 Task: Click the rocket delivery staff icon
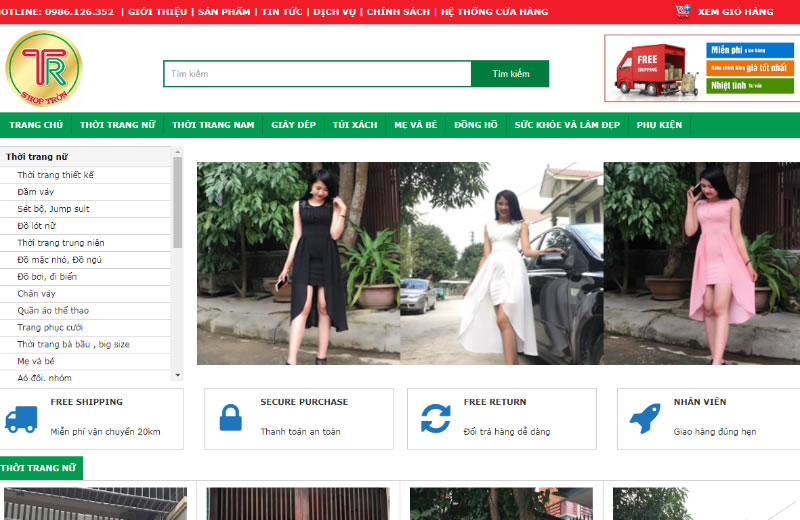pos(645,418)
